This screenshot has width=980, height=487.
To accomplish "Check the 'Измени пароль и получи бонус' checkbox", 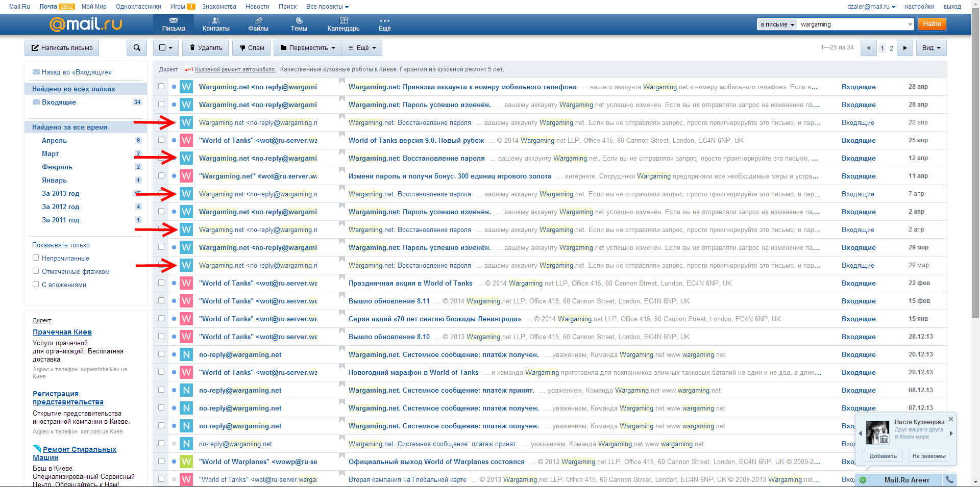I will [x=161, y=175].
